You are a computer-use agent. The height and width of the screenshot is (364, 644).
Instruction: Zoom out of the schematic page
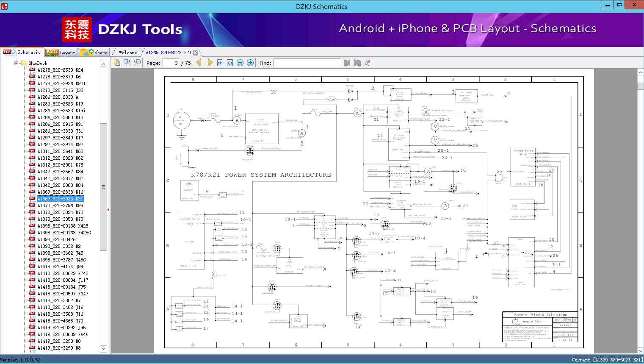240,62
